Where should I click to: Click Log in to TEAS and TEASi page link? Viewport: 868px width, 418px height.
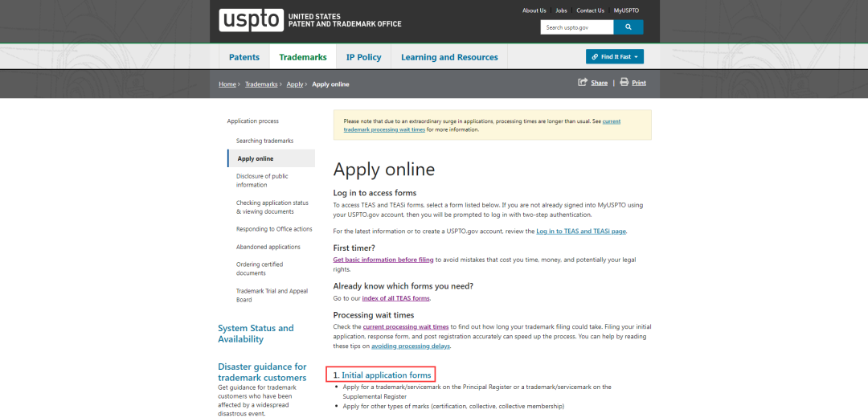(x=580, y=232)
